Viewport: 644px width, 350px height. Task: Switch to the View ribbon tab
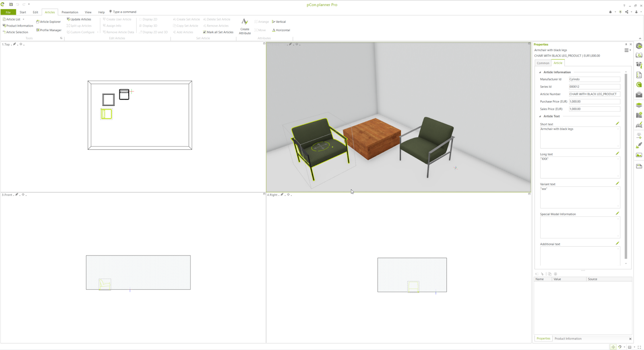pos(88,12)
